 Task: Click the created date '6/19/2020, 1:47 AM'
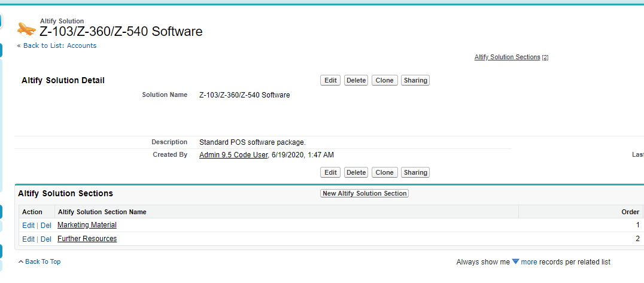[302, 155]
